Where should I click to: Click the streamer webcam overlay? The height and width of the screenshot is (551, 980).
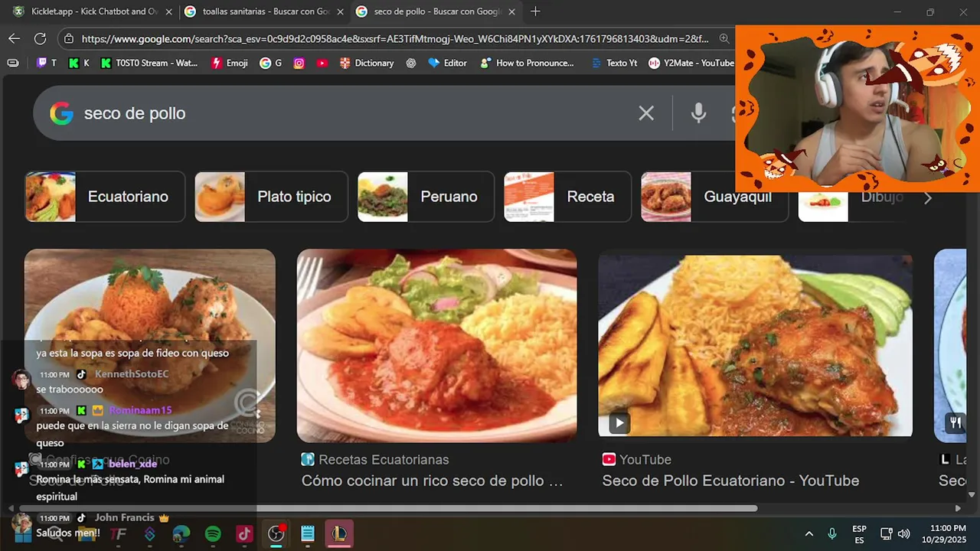click(x=857, y=109)
